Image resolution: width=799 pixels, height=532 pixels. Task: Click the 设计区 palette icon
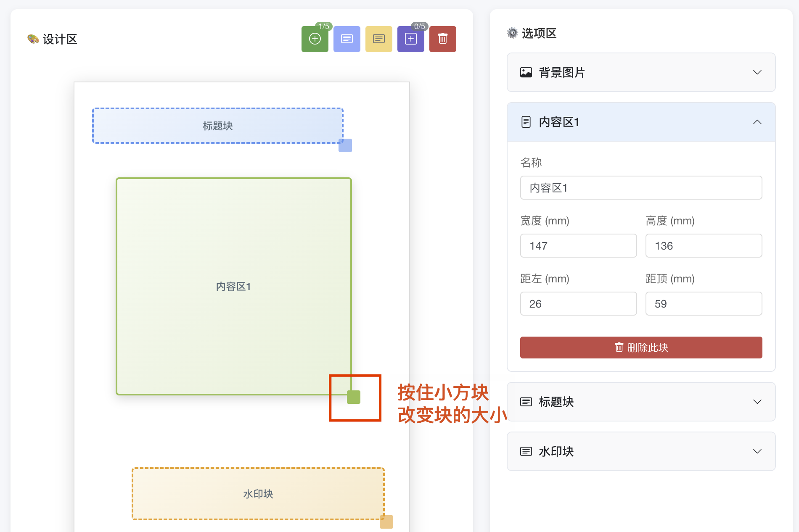click(33, 39)
